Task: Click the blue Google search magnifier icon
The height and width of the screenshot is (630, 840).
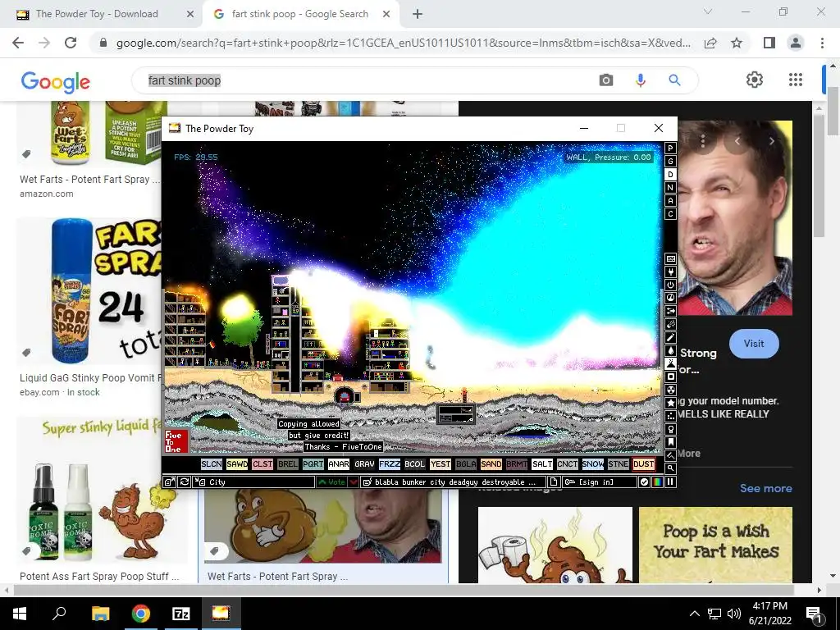Action: pos(674,80)
